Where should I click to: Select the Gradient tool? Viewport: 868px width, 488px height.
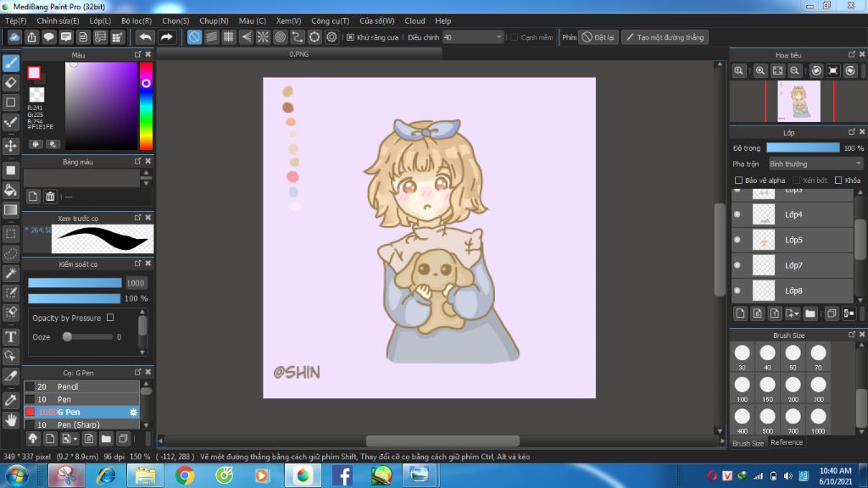11,210
